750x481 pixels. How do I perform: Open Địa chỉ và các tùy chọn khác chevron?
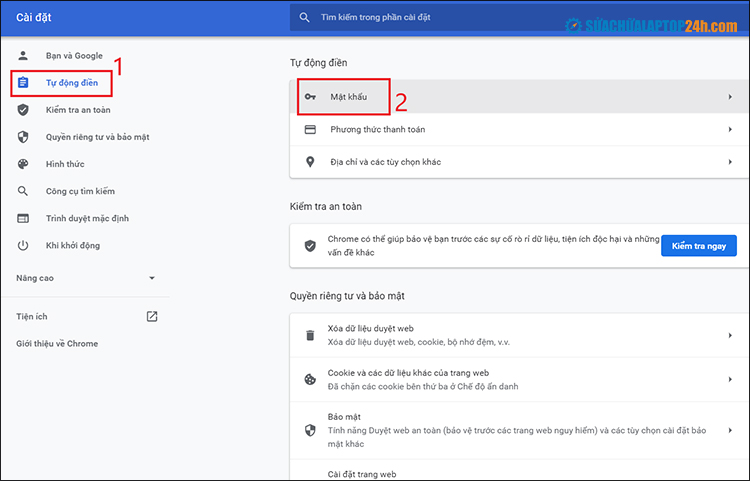coord(730,162)
